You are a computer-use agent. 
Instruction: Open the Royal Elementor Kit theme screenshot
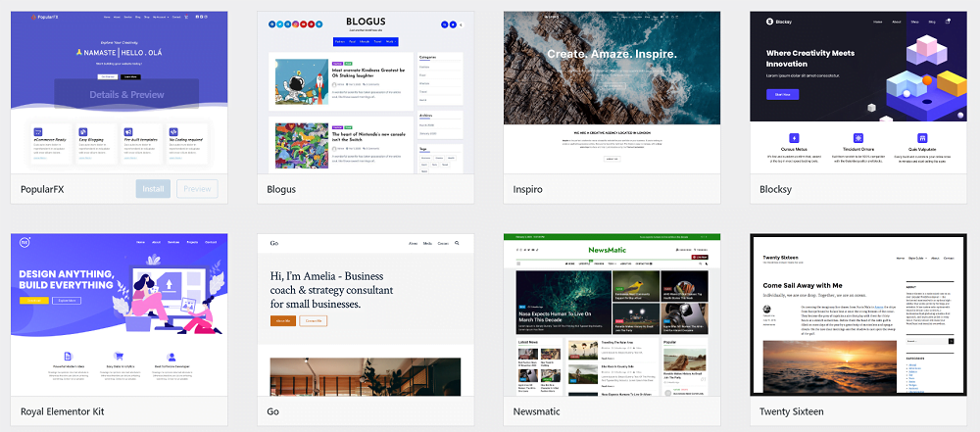120,315
